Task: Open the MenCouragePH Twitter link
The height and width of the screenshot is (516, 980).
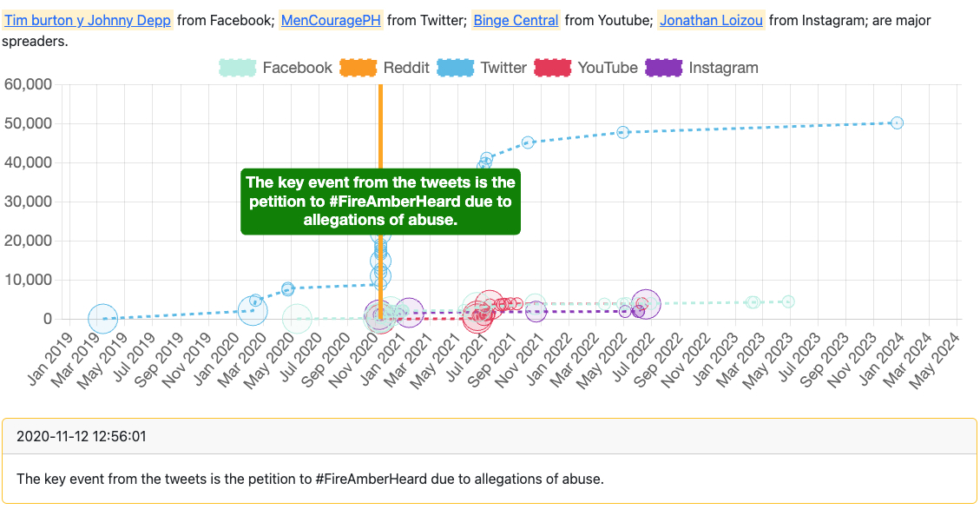Action: pyautogui.click(x=331, y=20)
